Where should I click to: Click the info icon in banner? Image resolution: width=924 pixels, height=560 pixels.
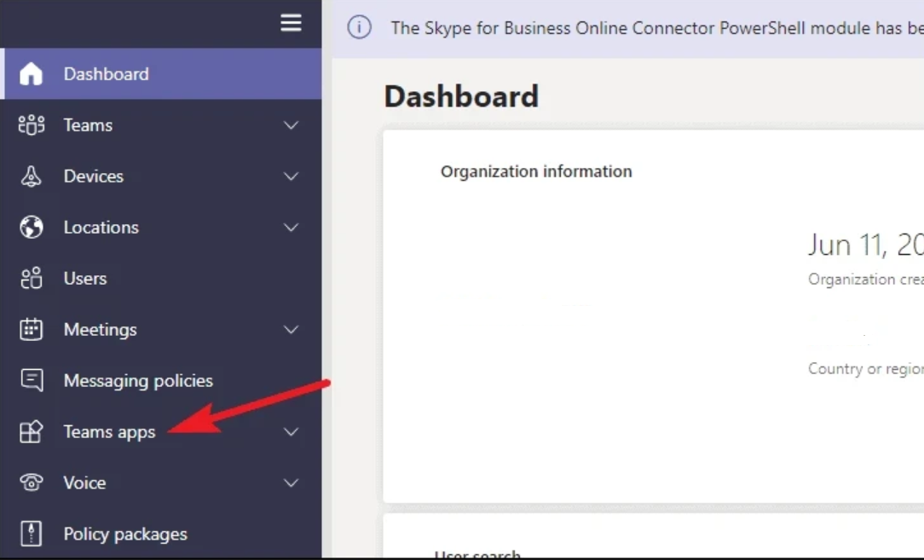360,27
